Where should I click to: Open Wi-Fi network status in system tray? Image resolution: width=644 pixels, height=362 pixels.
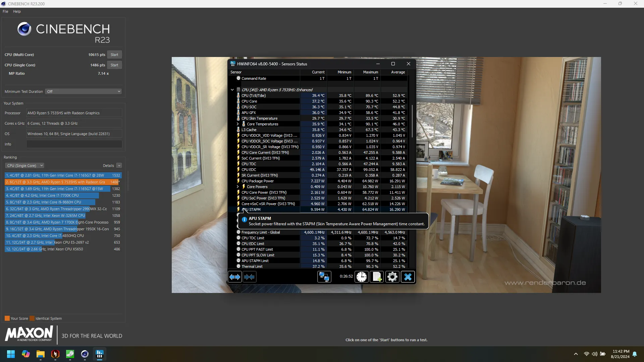(587, 354)
